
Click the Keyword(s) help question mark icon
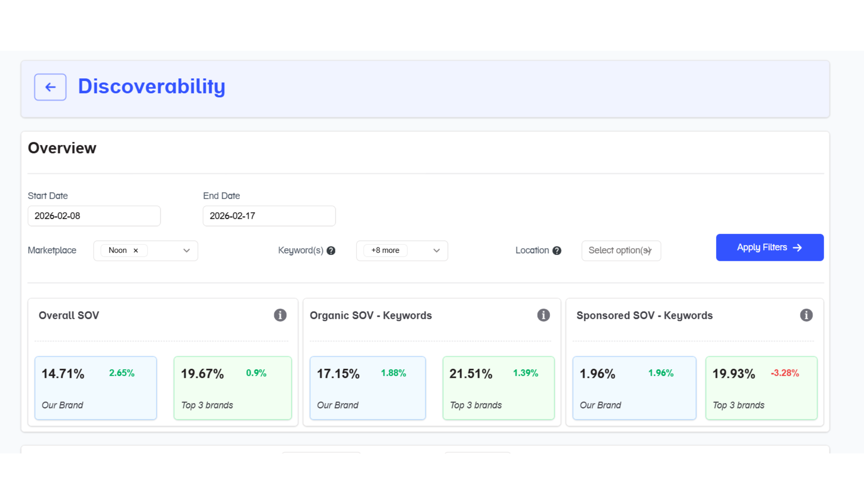tap(331, 251)
